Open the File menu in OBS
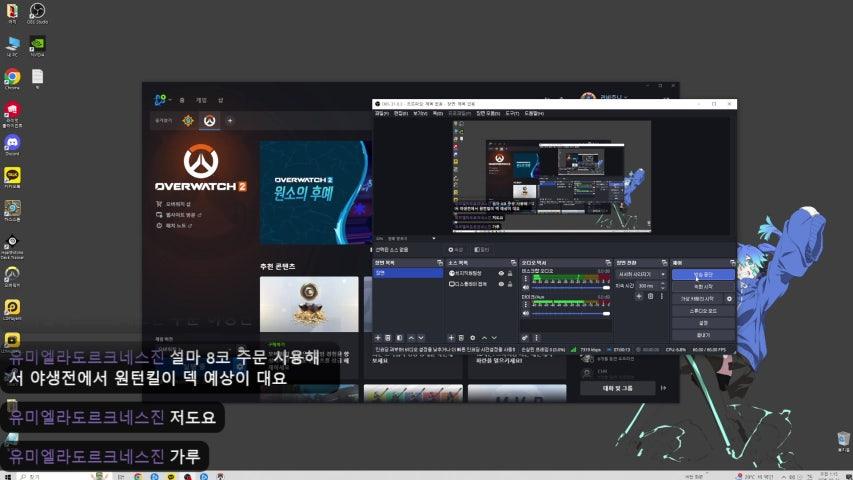The width and height of the screenshot is (853, 480). click(x=381, y=114)
